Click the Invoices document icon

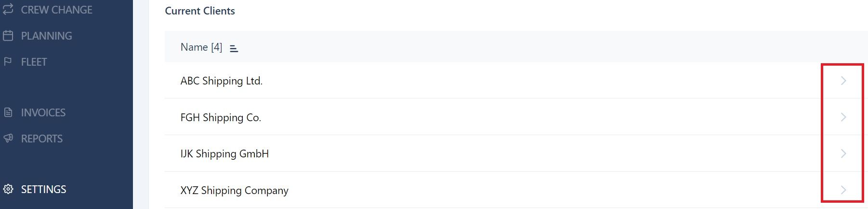click(8, 112)
